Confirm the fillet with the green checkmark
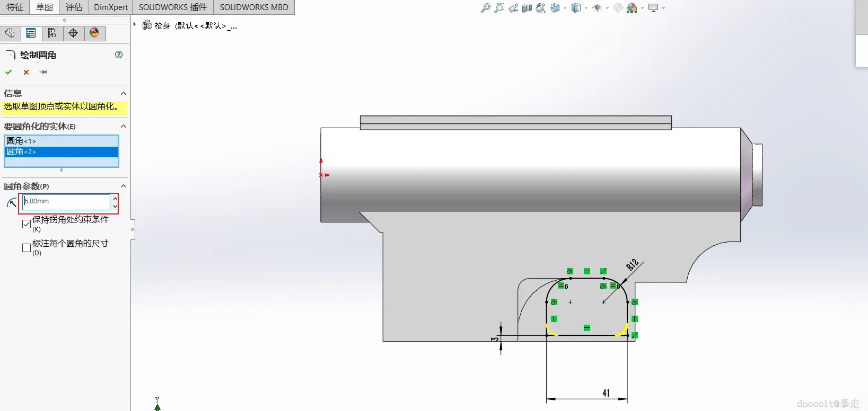Viewport: 868px width, 411px height. click(8, 72)
